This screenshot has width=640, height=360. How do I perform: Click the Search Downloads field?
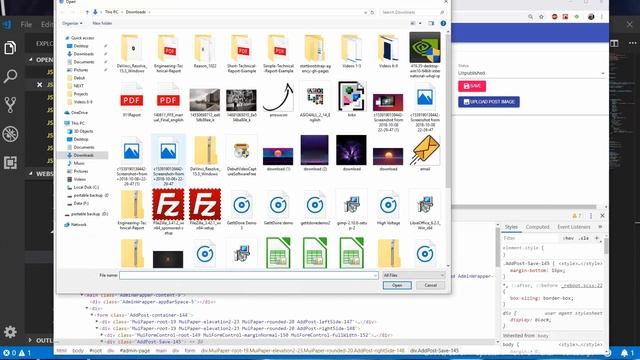[x=412, y=12]
